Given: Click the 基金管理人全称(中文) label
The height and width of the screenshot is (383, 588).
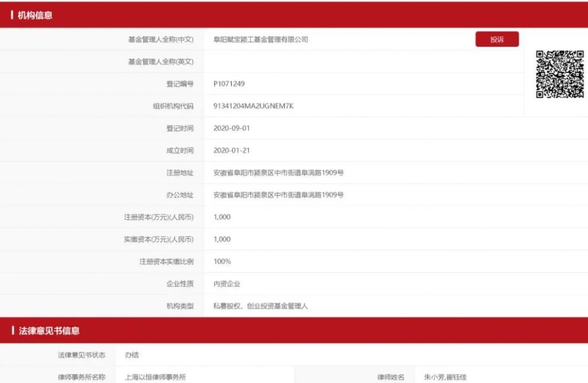Looking at the screenshot, I should 161,40.
